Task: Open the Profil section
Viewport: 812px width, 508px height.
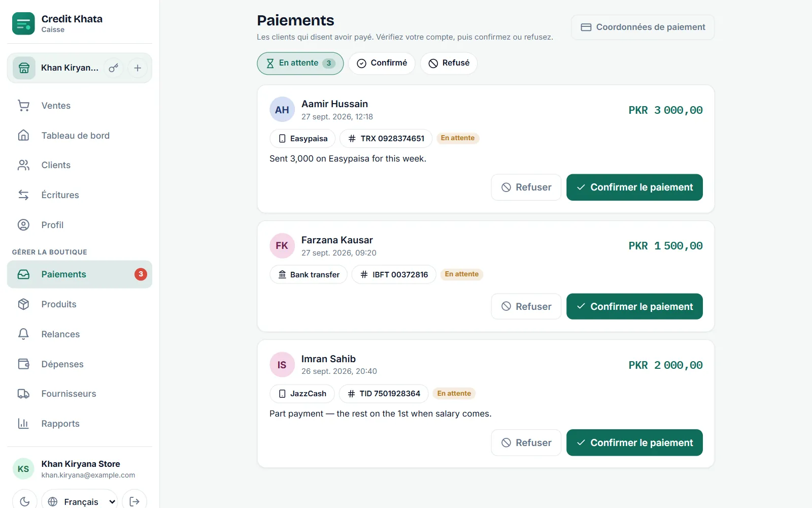Action: point(80,225)
